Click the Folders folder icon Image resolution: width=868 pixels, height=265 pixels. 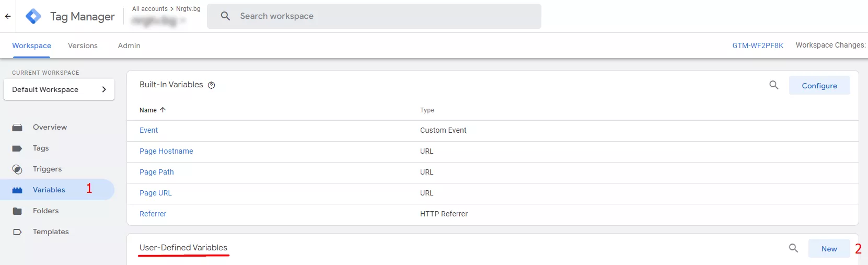tap(17, 211)
